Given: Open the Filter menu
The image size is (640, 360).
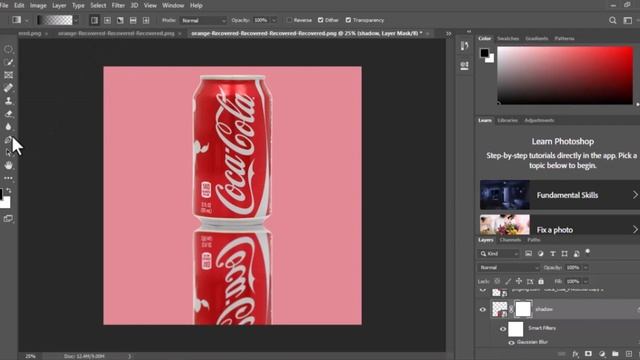Looking at the screenshot, I should pyautogui.click(x=118, y=5).
